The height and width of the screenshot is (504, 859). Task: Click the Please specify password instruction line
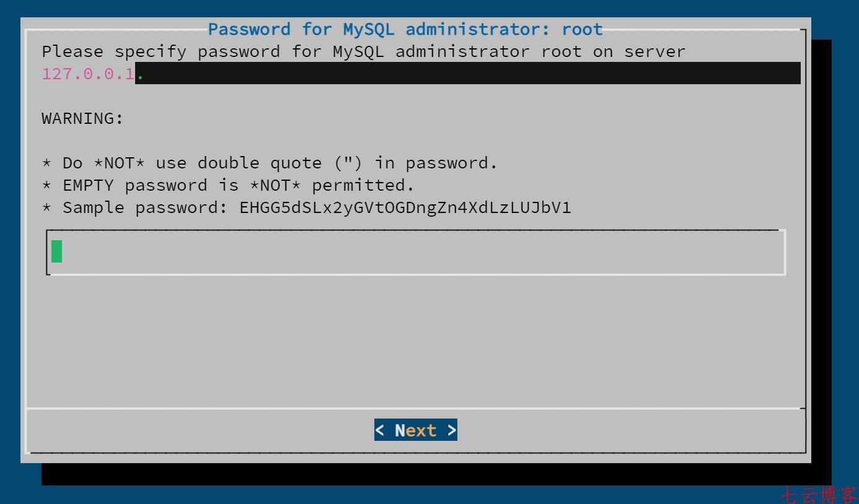(x=364, y=51)
